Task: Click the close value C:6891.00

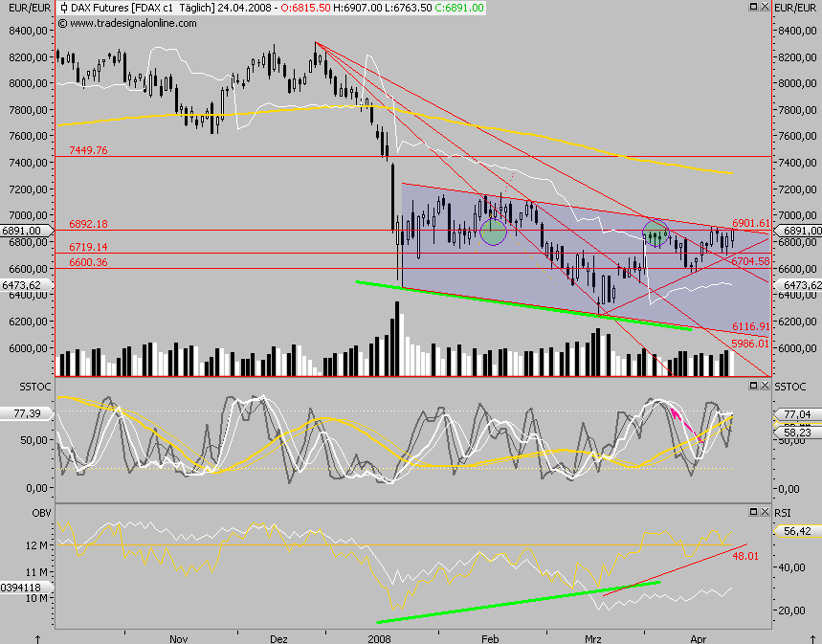Action: [x=459, y=8]
